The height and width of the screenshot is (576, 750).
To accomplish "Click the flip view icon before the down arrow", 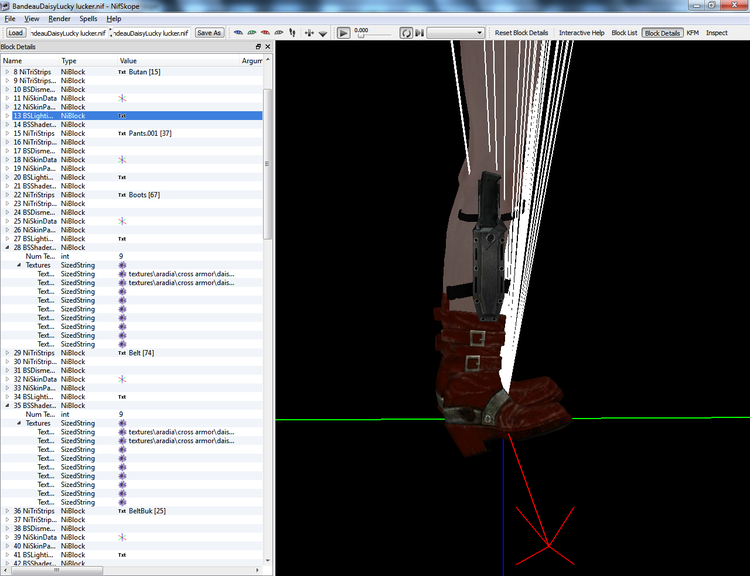I will [309, 33].
